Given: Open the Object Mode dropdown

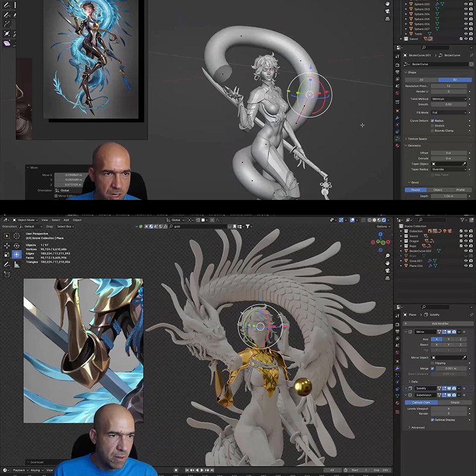Looking at the screenshot, I should (26, 220).
